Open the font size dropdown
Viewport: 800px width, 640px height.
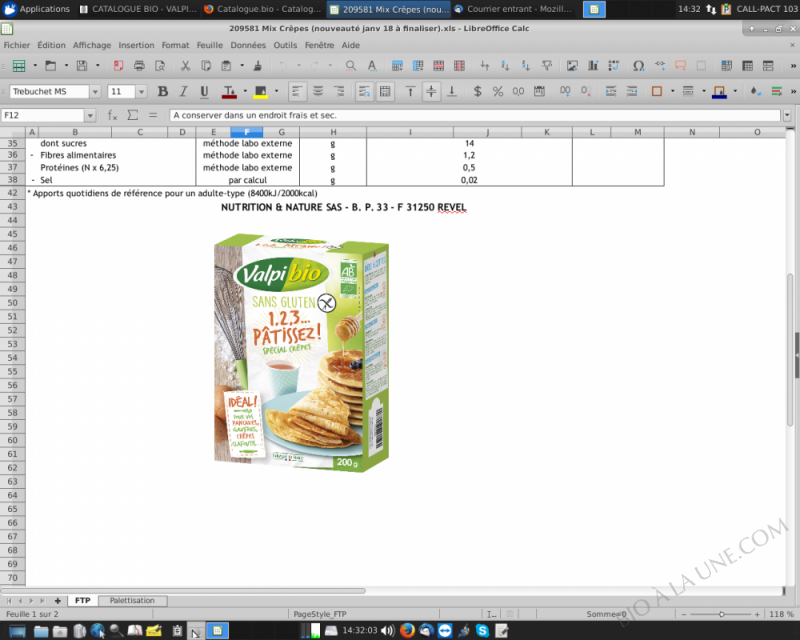(141, 92)
